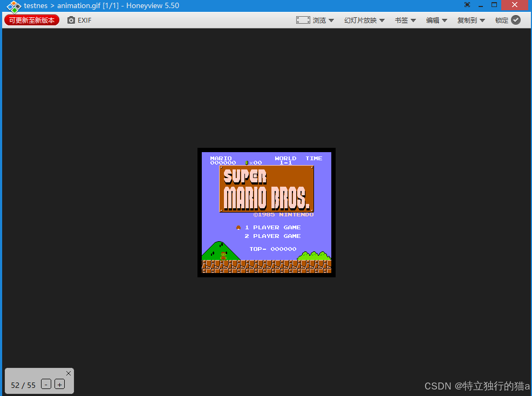Image resolution: width=532 pixels, height=396 pixels.
Task: Toggle fullscreen mode in title bar
Action: point(467,5)
